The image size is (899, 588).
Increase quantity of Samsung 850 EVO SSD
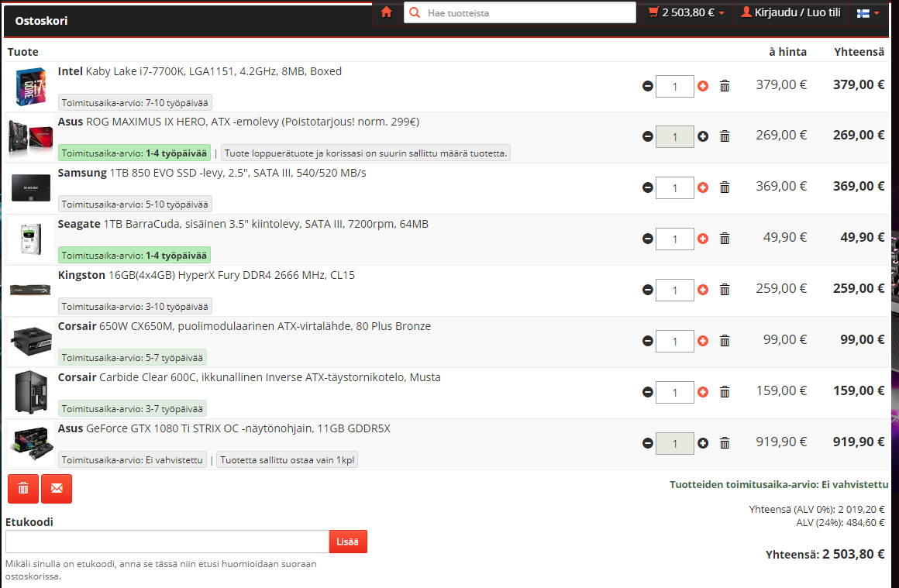703,187
